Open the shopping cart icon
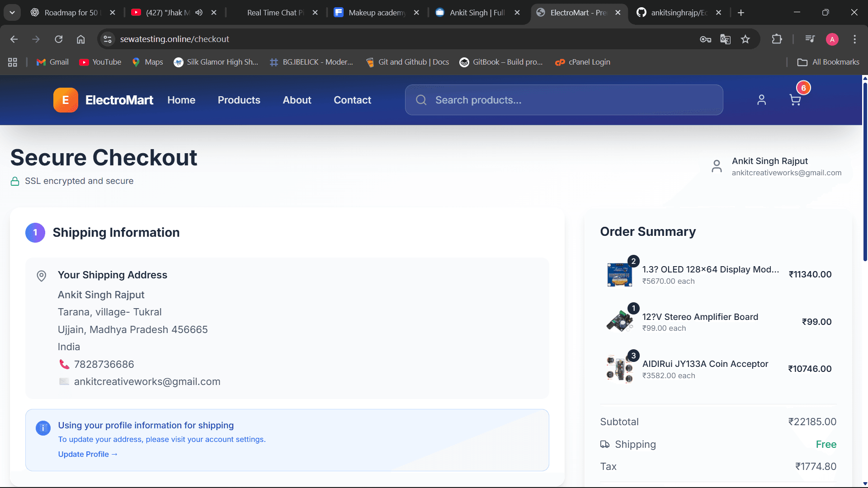This screenshot has height=488, width=868. (795, 100)
